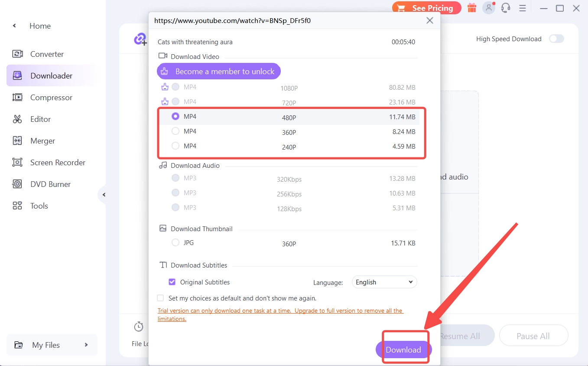Click the 11.74 MB file size

(402, 117)
